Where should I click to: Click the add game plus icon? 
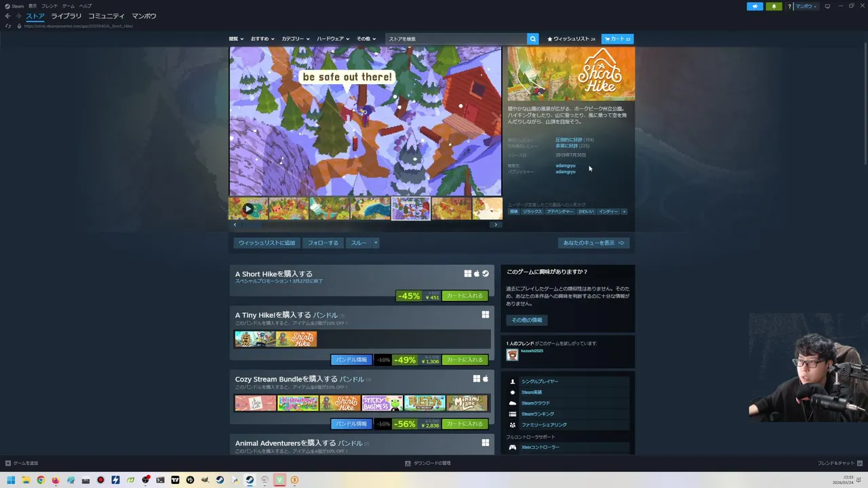(8, 463)
